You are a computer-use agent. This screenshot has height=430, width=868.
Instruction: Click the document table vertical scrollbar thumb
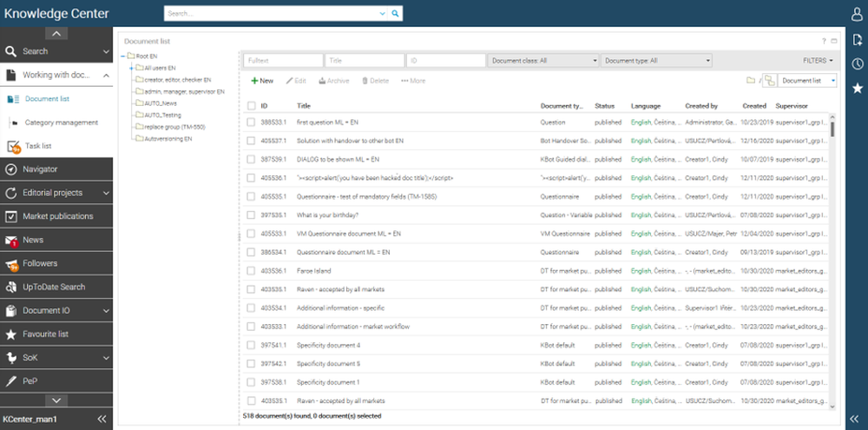click(832, 129)
